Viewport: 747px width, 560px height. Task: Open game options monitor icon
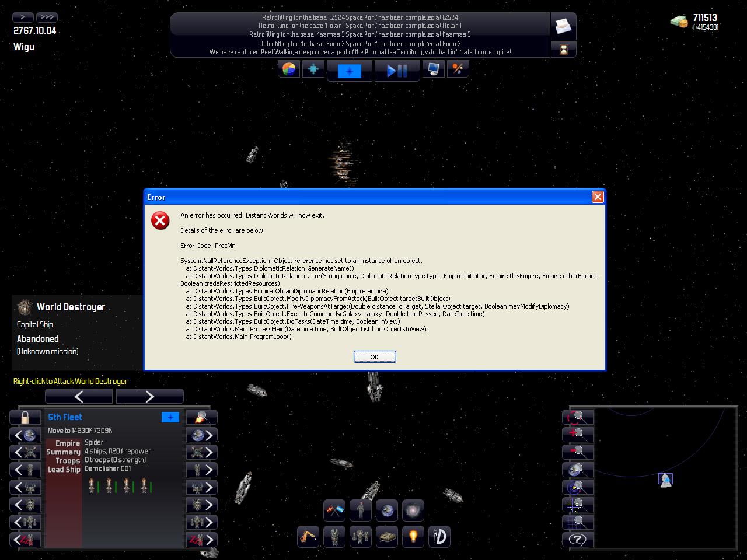point(433,69)
